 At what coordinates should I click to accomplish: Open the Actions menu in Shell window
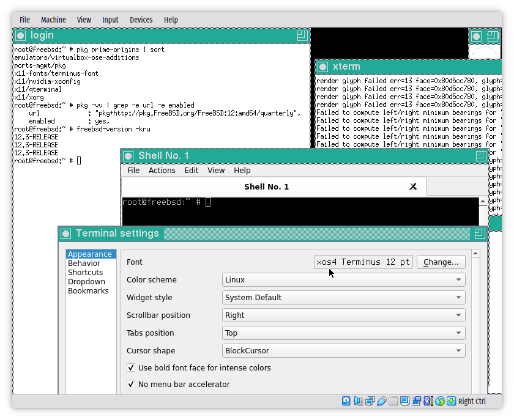[x=162, y=171]
